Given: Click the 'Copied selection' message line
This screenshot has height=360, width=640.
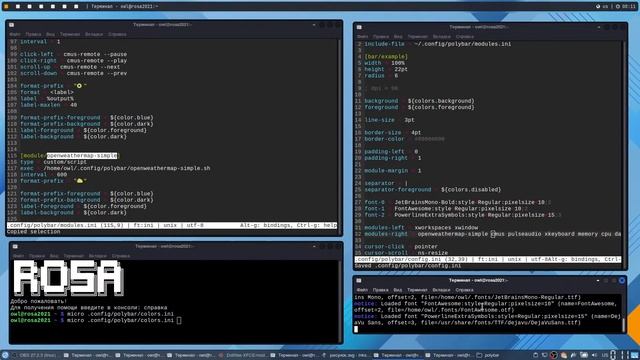Looking at the screenshot, I should [x=33, y=232].
